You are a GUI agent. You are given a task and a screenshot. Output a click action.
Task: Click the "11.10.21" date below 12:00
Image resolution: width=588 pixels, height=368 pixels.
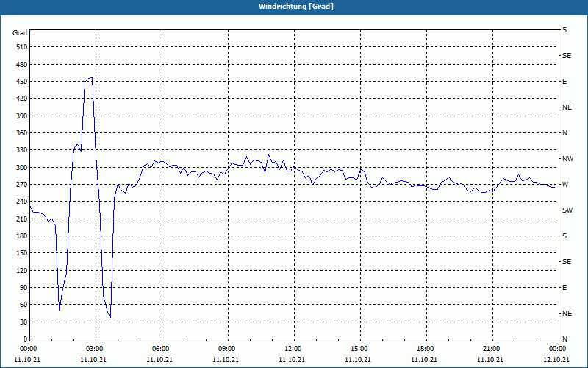pyautogui.click(x=292, y=360)
